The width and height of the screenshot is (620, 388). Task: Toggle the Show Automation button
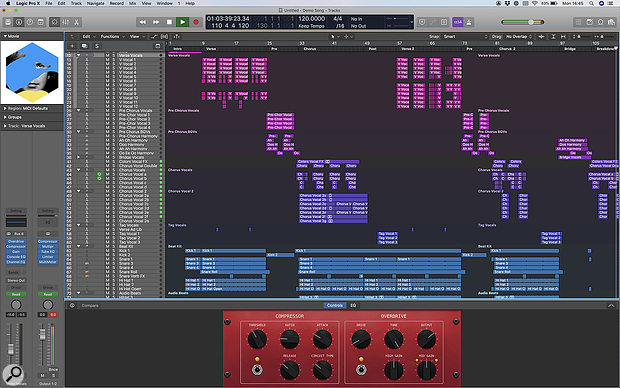click(x=154, y=36)
